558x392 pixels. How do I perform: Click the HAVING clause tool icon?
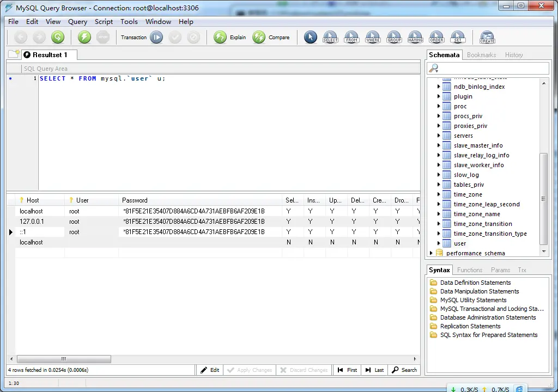click(x=415, y=37)
